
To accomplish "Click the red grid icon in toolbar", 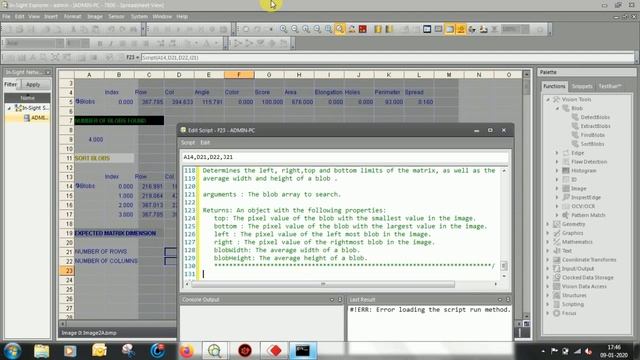I will point(362,29).
